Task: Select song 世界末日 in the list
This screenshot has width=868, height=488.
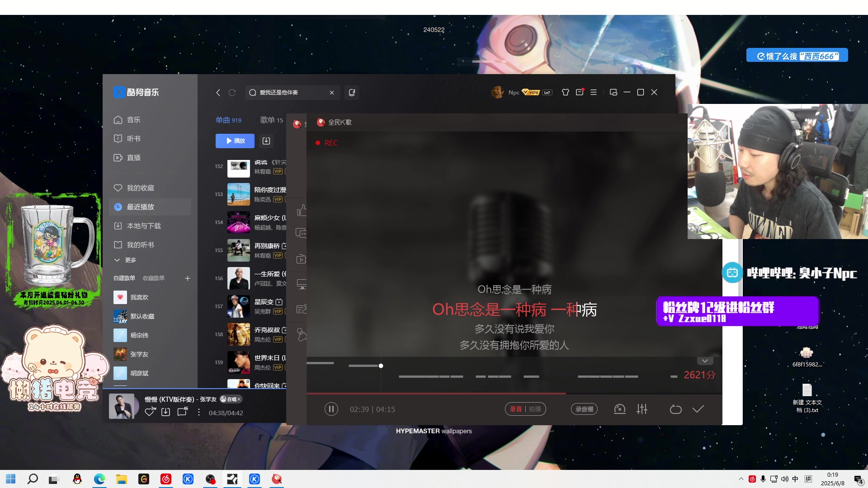Action: (250, 362)
